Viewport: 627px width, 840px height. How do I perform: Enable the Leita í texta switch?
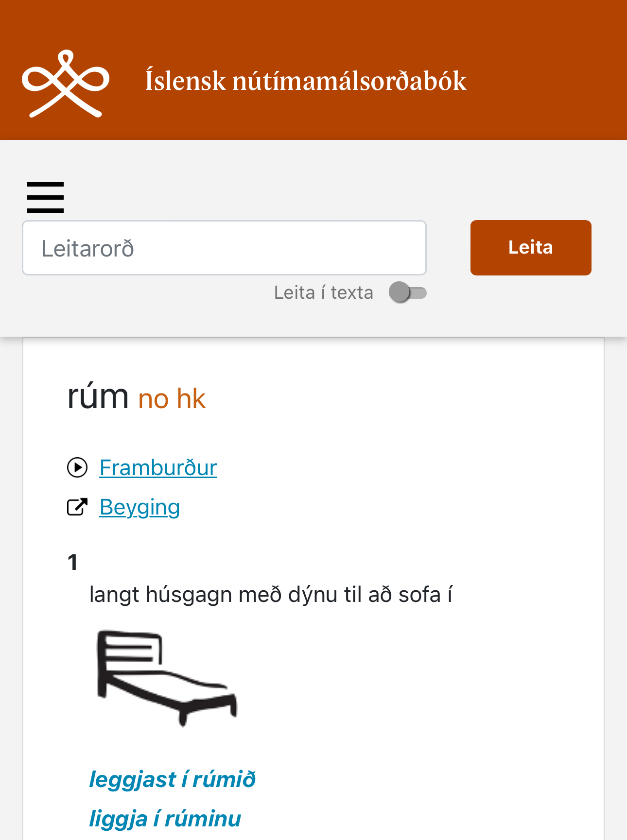(407, 293)
